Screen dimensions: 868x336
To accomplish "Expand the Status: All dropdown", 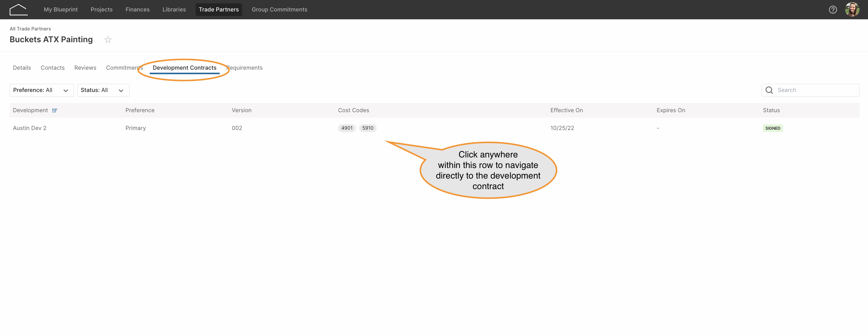I will tap(103, 90).
